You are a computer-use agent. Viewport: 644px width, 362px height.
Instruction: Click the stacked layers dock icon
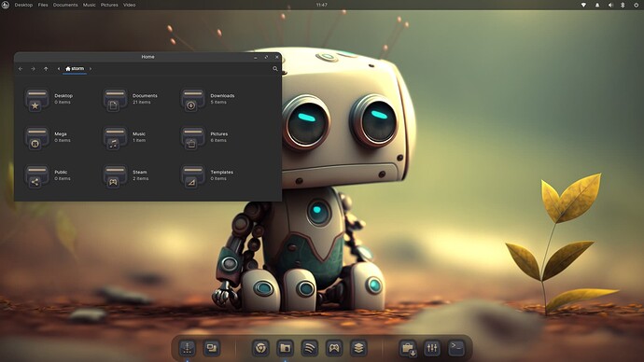[358, 348]
